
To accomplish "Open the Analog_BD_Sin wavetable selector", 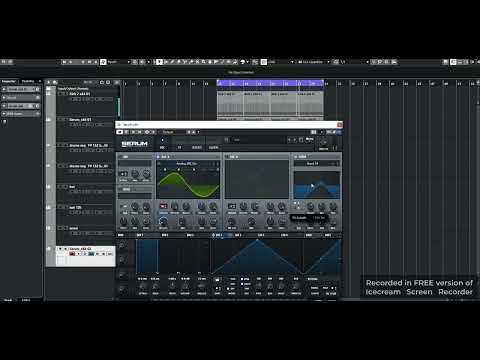I will pos(187,164).
